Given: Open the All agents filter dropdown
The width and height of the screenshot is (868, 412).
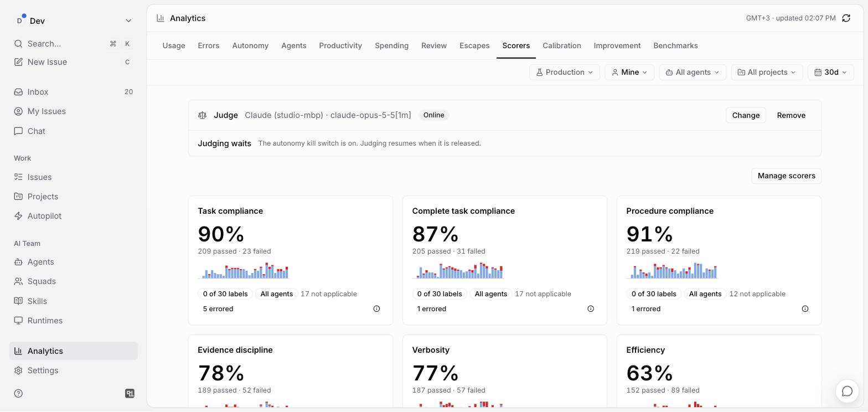Looking at the screenshot, I should [x=693, y=73].
